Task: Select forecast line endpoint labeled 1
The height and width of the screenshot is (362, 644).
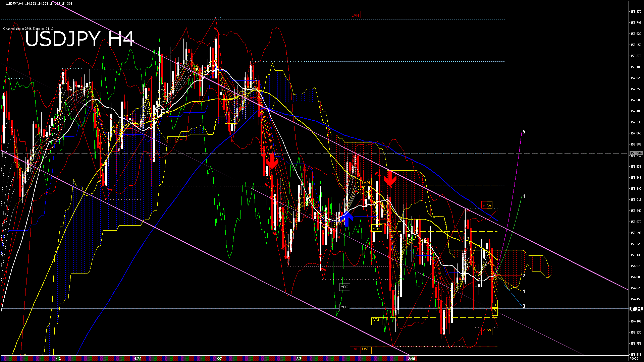Action: coord(524,292)
